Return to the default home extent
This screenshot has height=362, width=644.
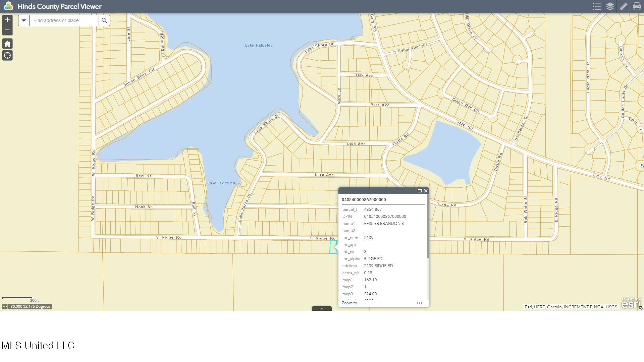7,44
